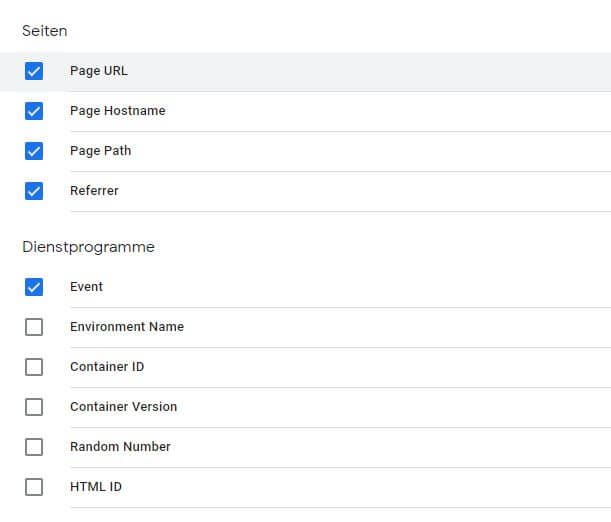Select the Page Hostname label text
This screenshot has height=522, width=611.
117,111
